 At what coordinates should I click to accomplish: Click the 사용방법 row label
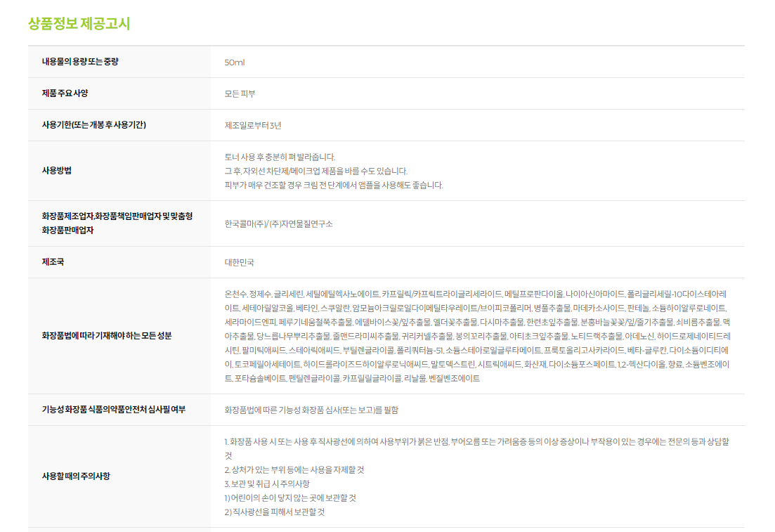(57, 170)
